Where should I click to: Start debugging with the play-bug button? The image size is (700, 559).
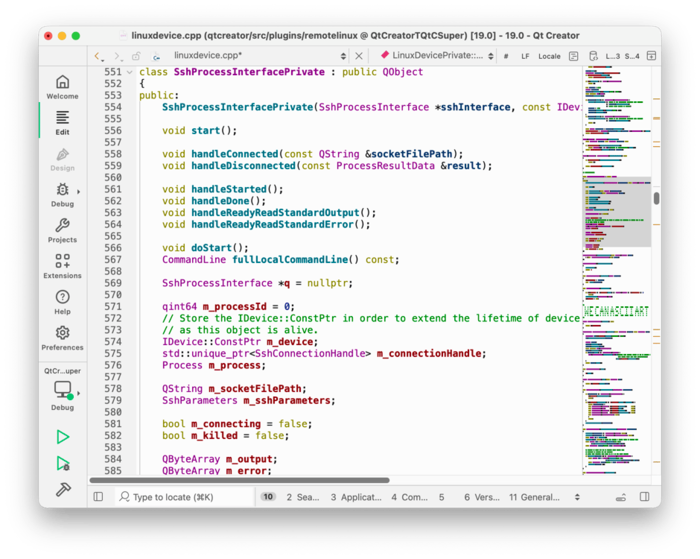(63, 464)
